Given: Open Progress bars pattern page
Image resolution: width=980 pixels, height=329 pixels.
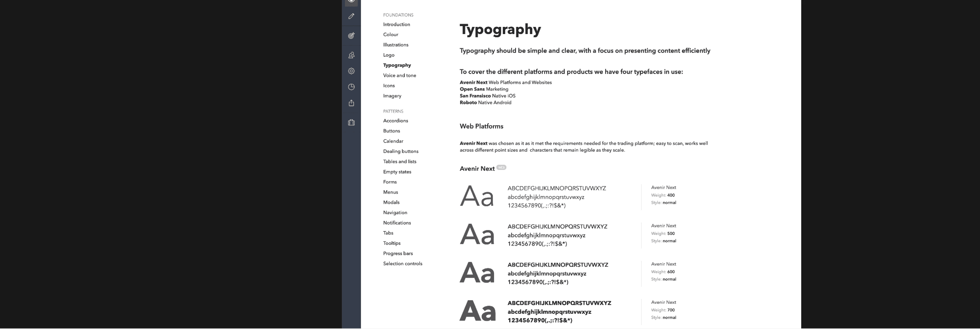Looking at the screenshot, I should 398,253.
